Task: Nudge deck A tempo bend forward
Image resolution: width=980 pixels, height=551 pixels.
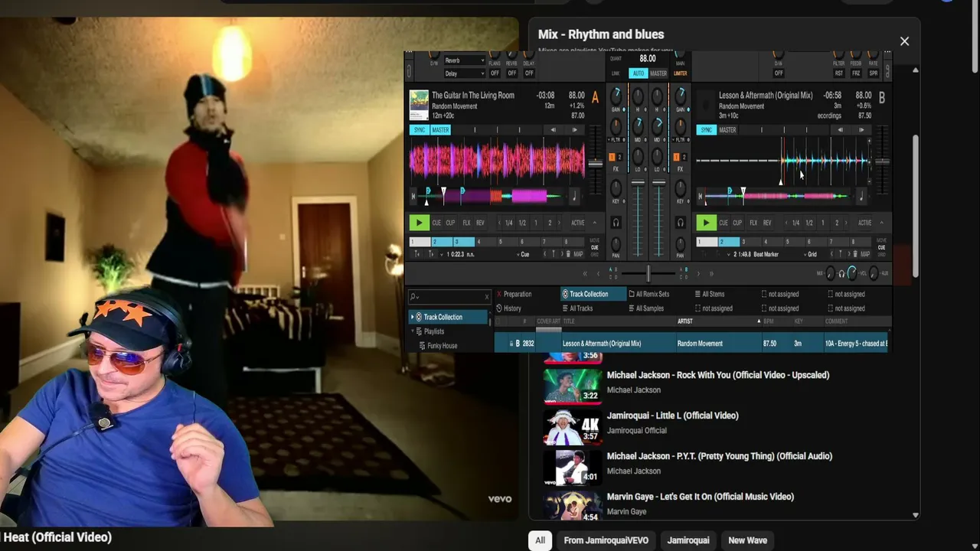Action: coord(575,130)
